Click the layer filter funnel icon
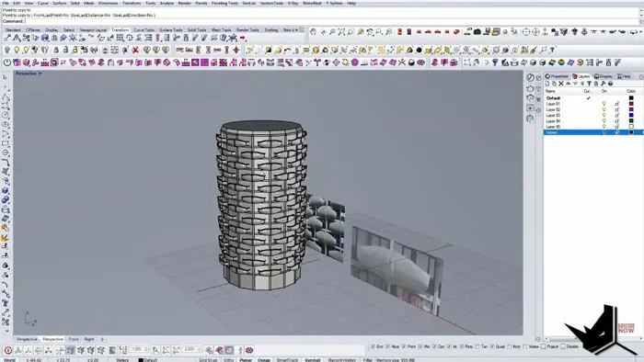 tap(589, 84)
